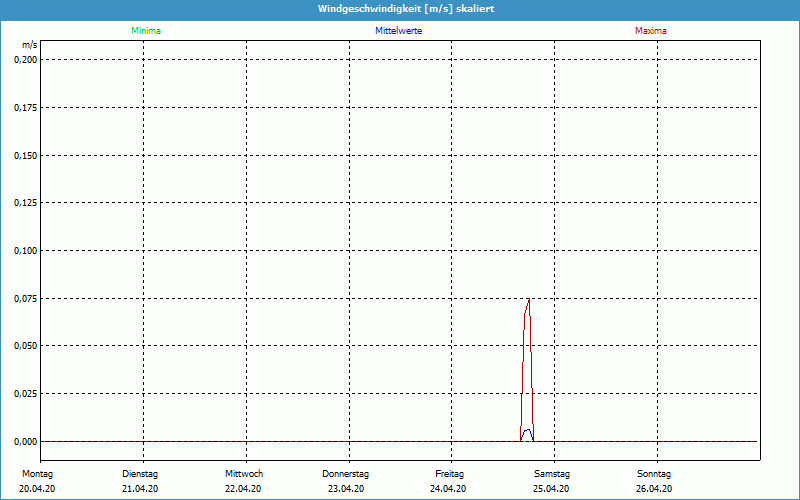Image resolution: width=800 pixels, height=500 pixels.
Task: Click the 0,125 y-axis value
Action: [25, 203]
